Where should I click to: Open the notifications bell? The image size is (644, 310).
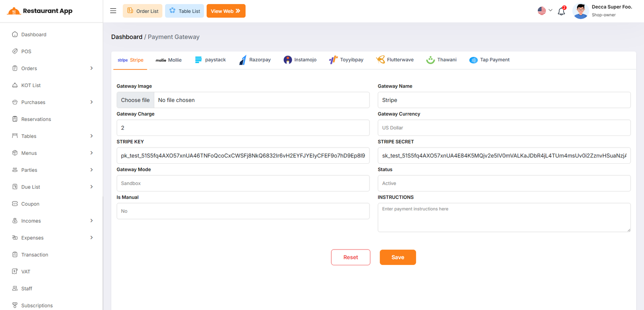tap(561, 11)
